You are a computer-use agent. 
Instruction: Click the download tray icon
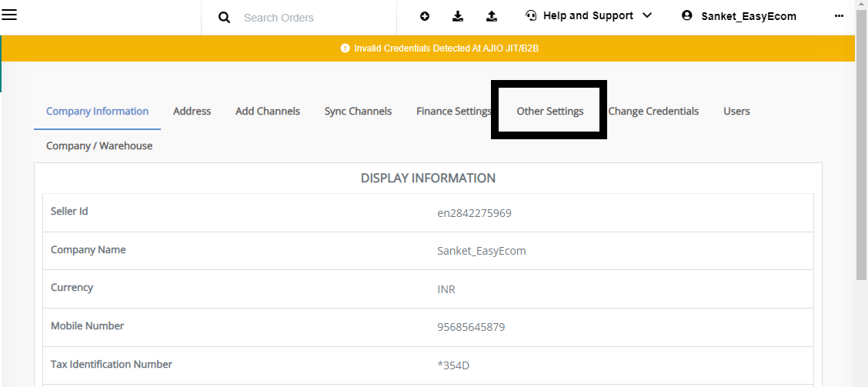tap(458, 17)
